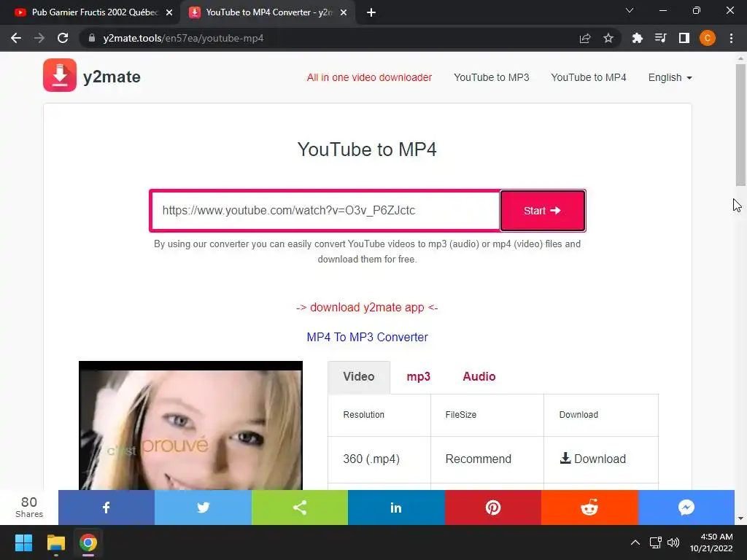Close the Pub Garnier Fructis tab
This screenshot has width=747, height=560.
169,12
